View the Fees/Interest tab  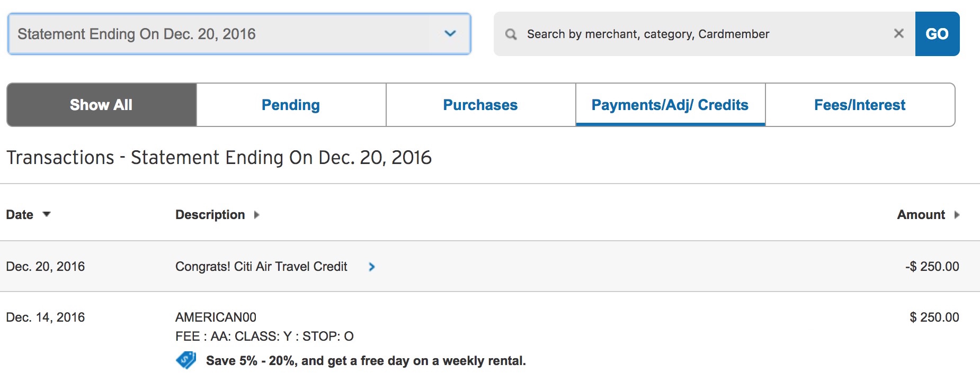pos(860,105)
